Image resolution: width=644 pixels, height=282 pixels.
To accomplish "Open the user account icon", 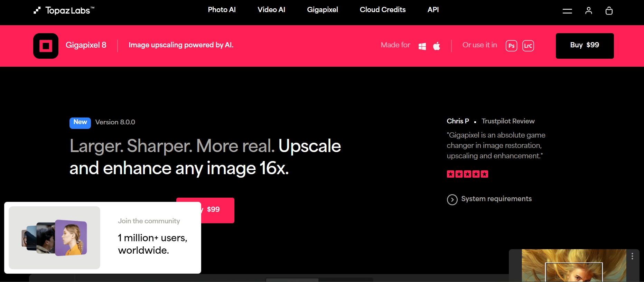I will click(x=589, y=11).
